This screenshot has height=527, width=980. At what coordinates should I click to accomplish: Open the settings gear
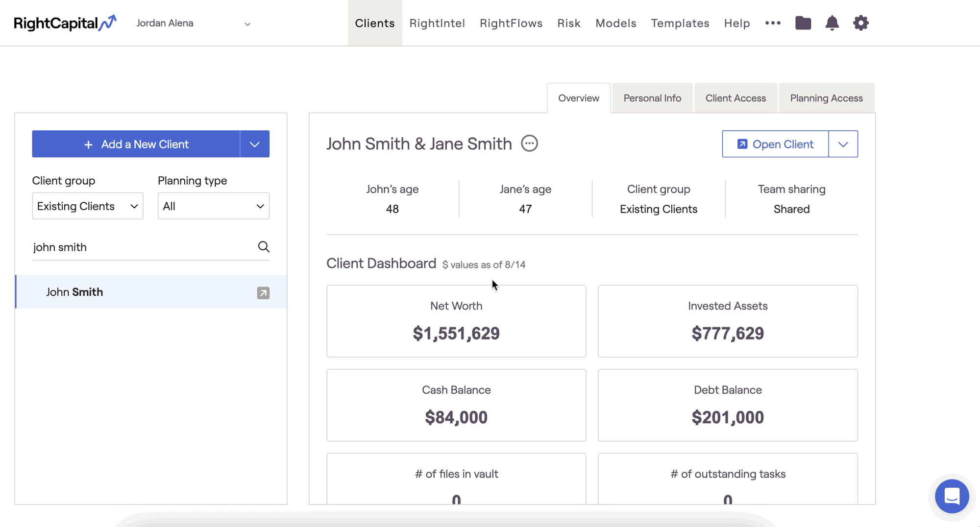pyautogui.click(x=861, y=23)
